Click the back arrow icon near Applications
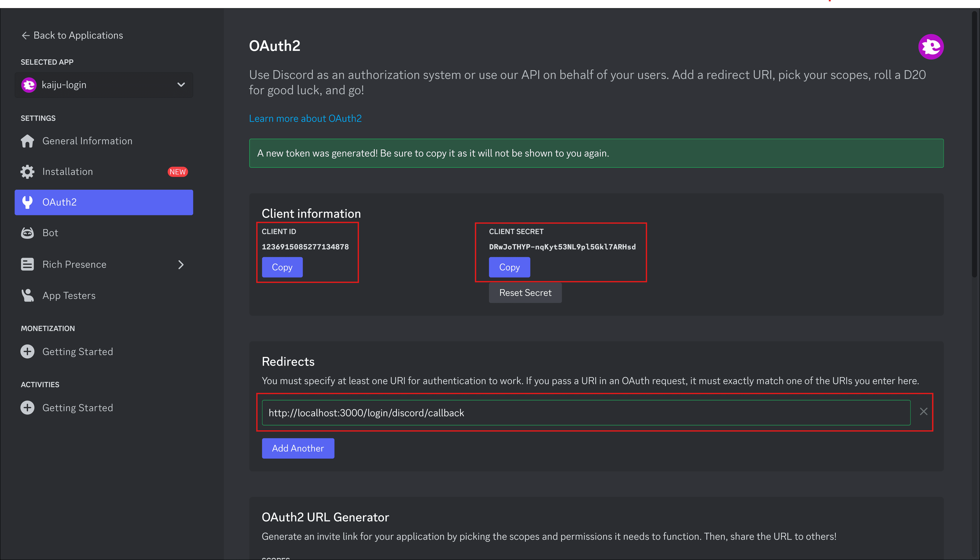 (26, 35)
